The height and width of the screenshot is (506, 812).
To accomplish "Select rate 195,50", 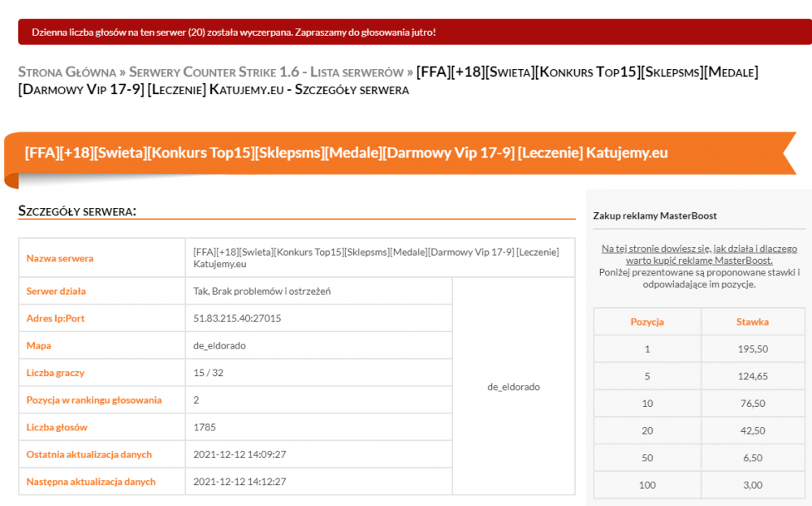I will point(753,349).
